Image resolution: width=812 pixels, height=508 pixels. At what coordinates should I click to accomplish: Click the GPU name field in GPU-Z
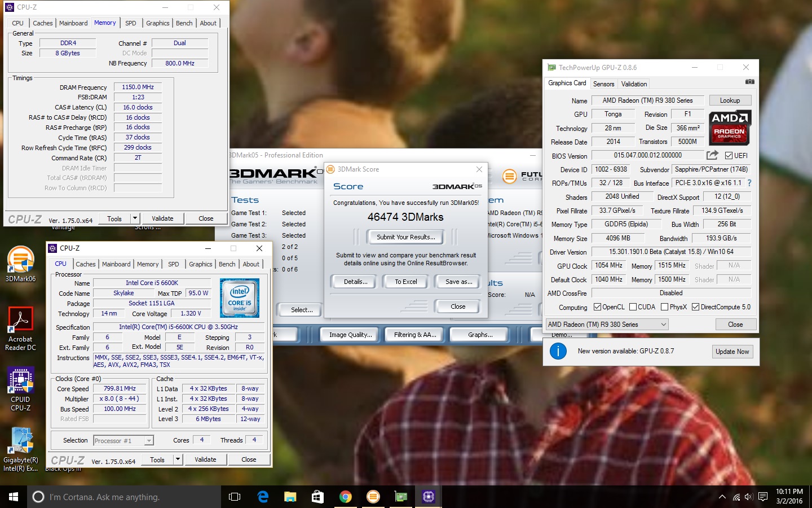[647, 100]
